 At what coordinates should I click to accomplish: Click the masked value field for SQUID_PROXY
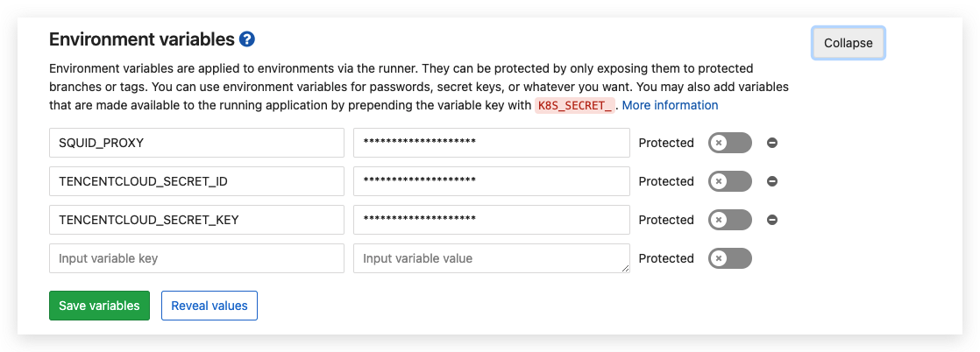pyautogui.click(x=491, y=143)
